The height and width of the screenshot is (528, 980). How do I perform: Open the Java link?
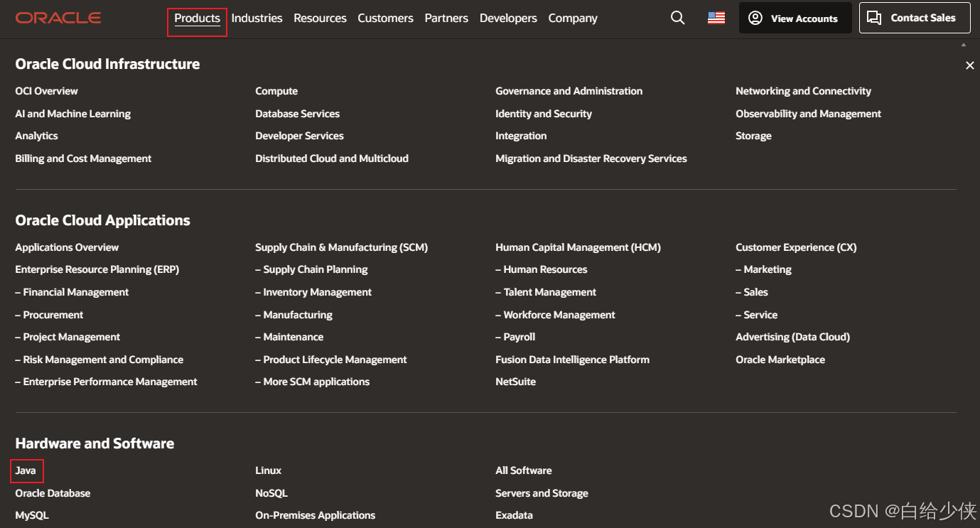[26, 470]
